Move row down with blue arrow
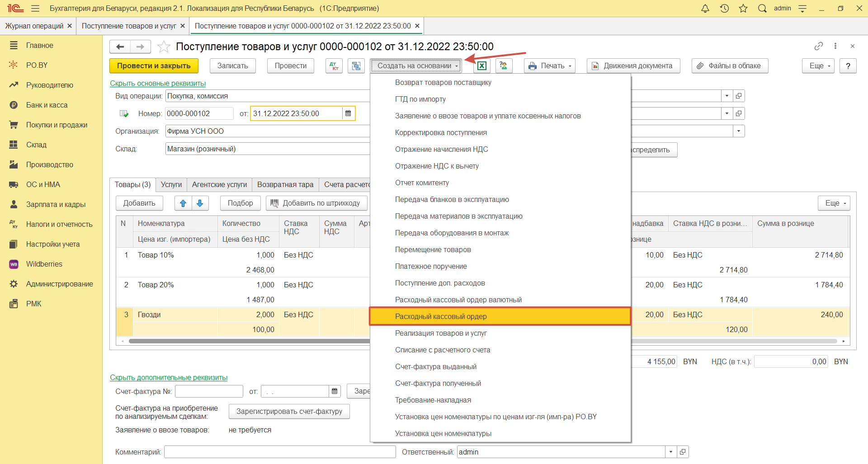Screen dimensions: 868x464 [200, 203]
